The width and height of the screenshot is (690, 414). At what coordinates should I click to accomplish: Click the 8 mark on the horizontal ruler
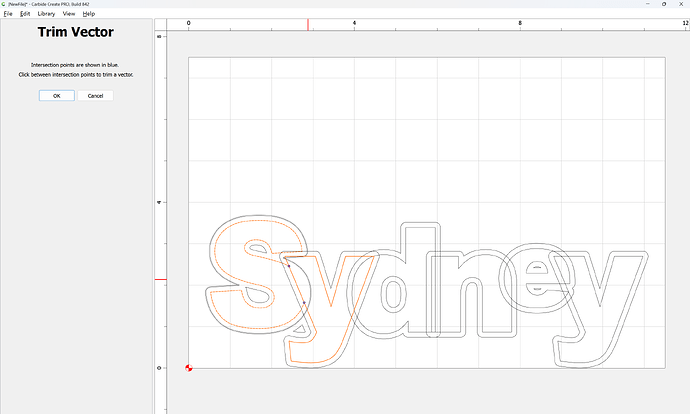pyautogui.click(x=520, y=22)
